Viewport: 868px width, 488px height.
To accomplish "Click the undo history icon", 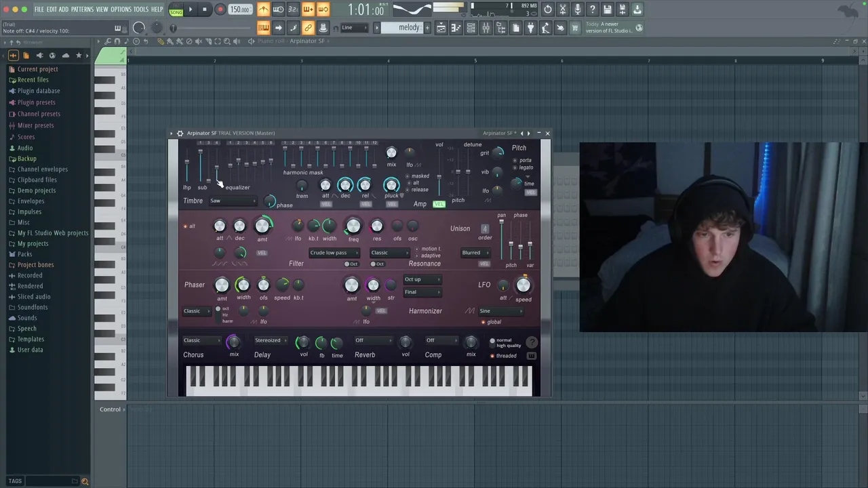I will coord(547,9).
